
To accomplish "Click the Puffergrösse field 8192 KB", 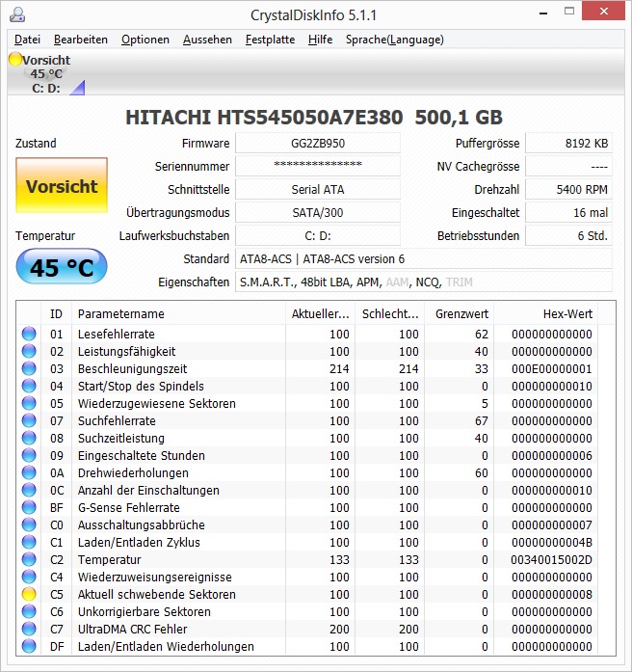I will point(568,143).
